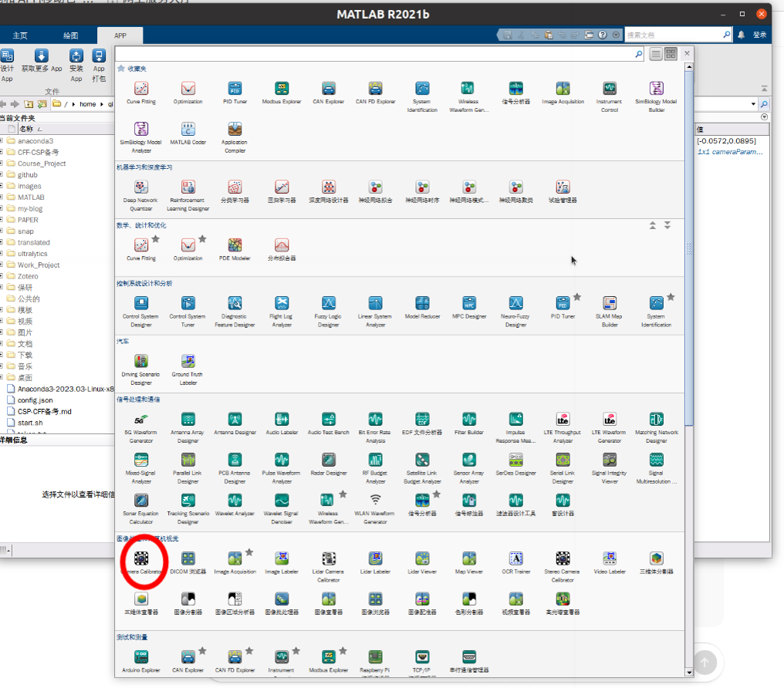784x688 pixels.
Task: Switch to the 绘图 ribbon tab
Action: tap(70, 35)
